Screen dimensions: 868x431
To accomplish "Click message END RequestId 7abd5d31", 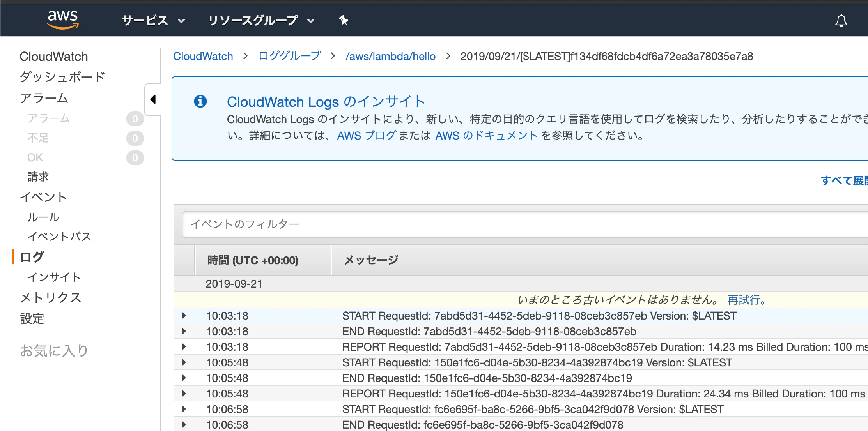I will tap(489, 331).
